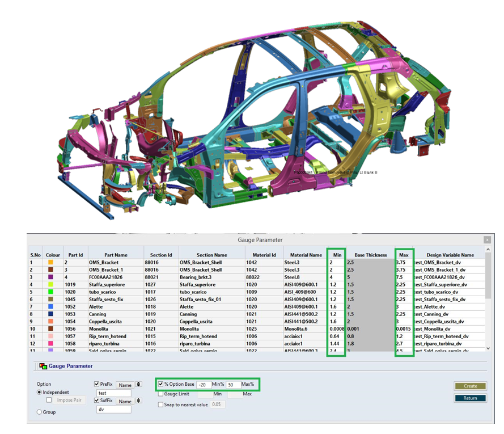
Task: Close the Gauge Parameter dialog
Action: 487,240
